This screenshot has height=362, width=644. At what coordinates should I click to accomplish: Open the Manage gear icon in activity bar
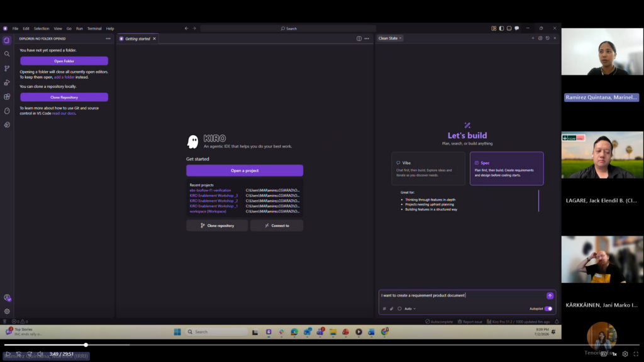tap(6, 312)
